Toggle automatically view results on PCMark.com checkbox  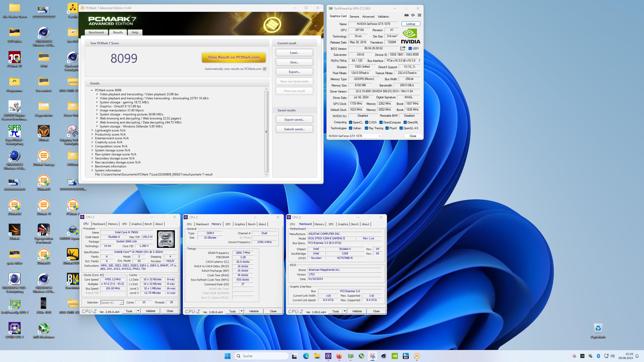point(264,69)
